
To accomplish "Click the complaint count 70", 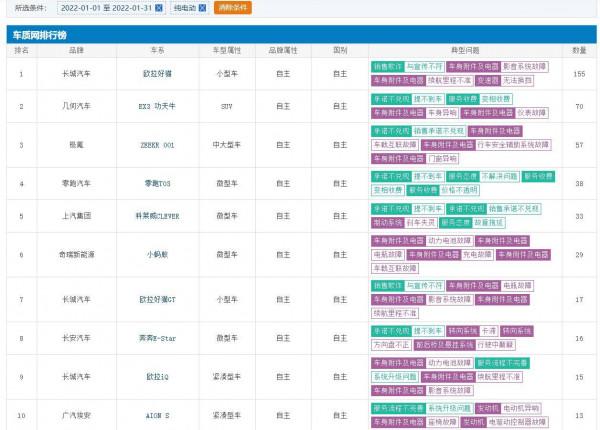I will (579, 106).
